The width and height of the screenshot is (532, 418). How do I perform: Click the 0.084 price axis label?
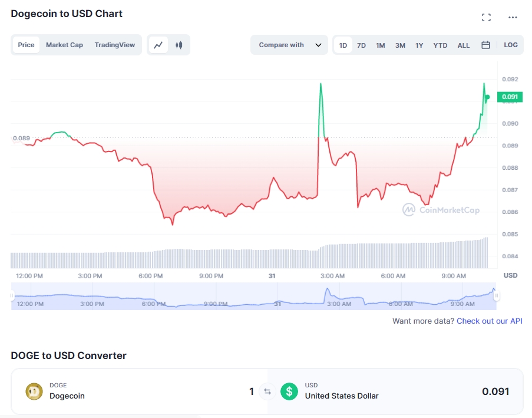tap(510, 256)
